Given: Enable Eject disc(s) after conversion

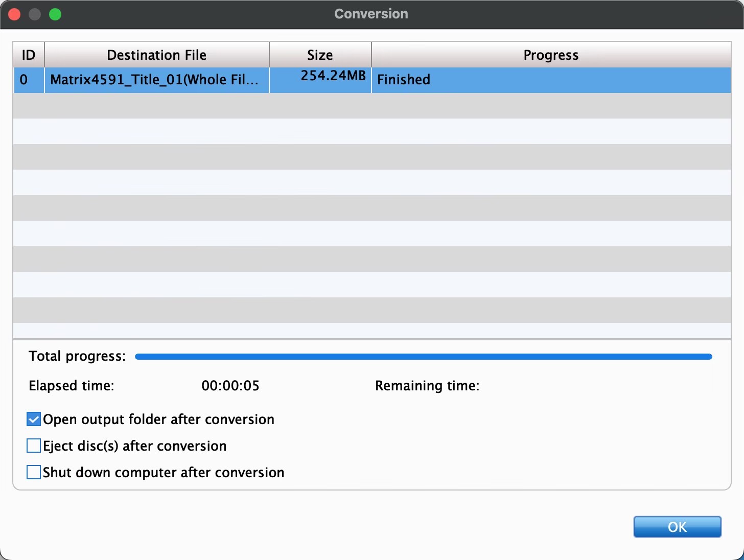Looking at the screenshot, I should [x=34, y=446].
